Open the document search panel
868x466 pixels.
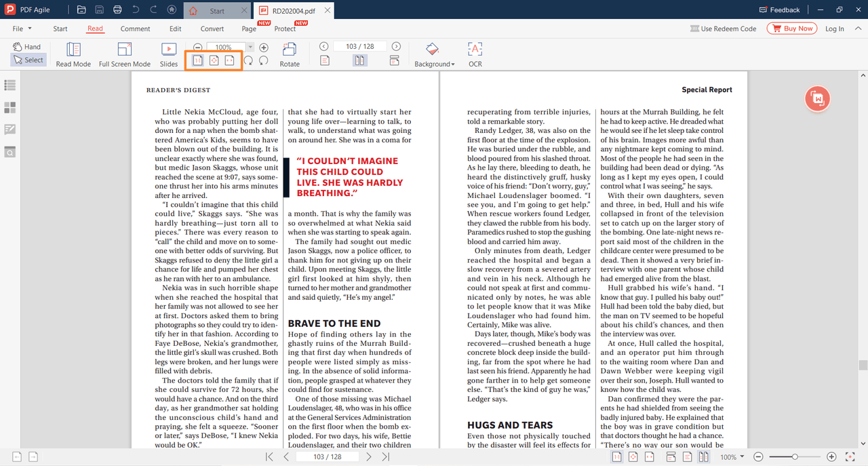click(x=9, y=152)
